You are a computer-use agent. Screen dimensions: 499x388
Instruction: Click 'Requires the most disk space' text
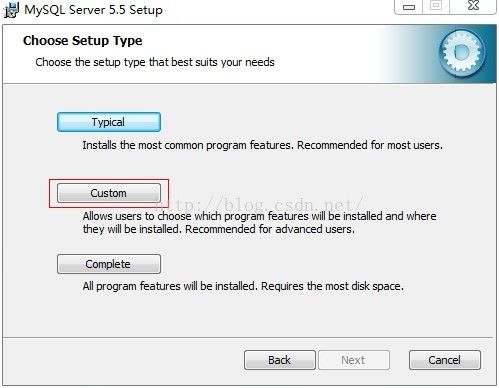click(332, 286)
